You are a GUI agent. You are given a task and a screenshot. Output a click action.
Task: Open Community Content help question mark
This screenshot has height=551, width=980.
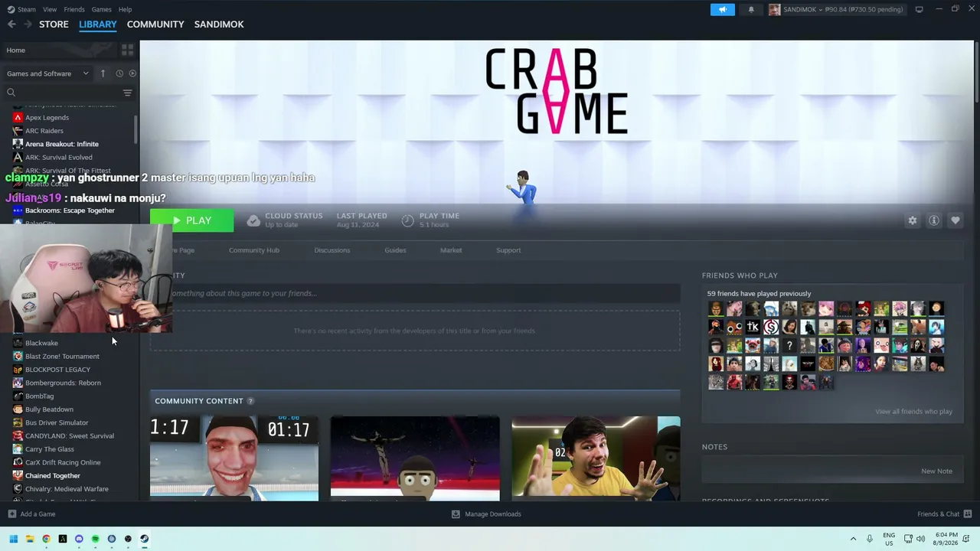(x=250, y=401)
